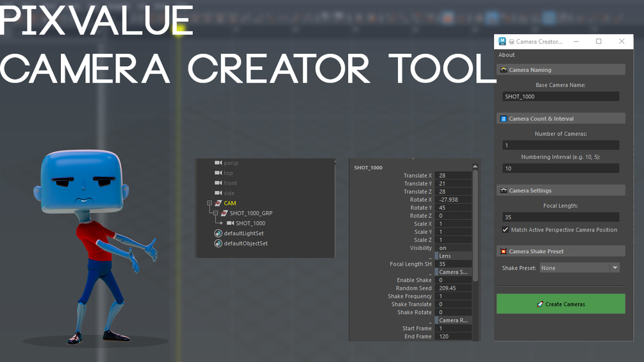Click the Shake Translate value field

click(453, 304)
